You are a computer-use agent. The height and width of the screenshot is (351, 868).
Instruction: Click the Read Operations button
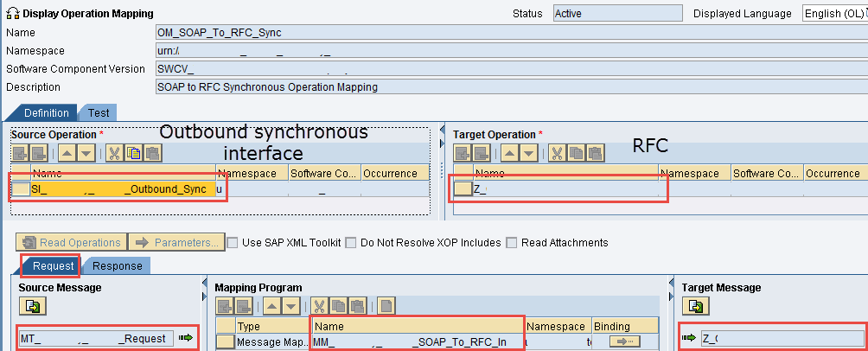[72, 242]
